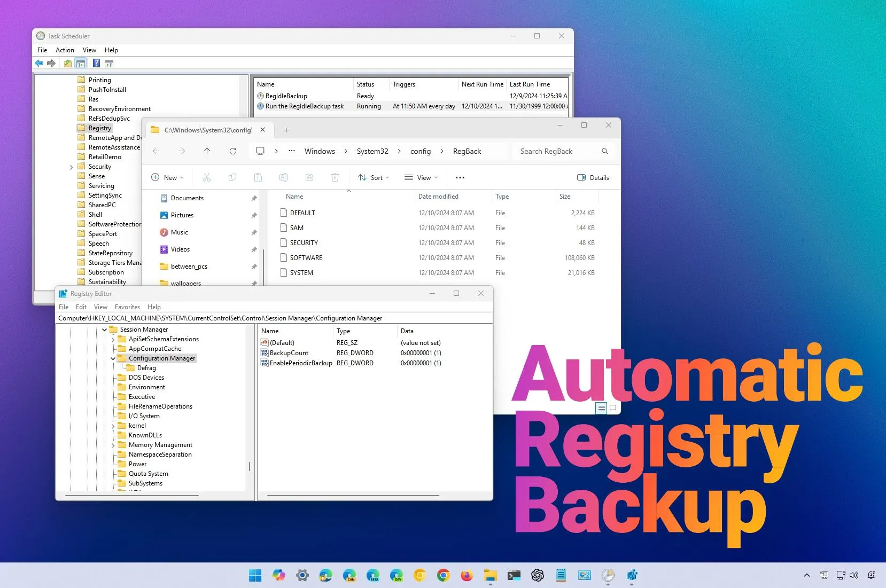Open the Windows Start button

255,575
